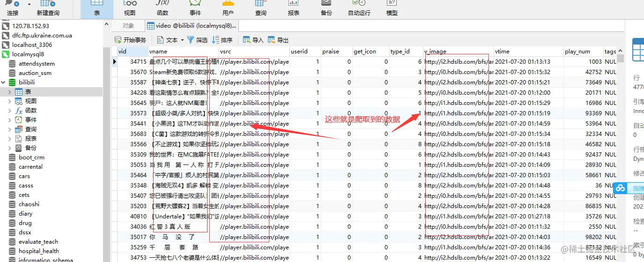The image size is (644, 262).
Task: Open the 自动运行 automation toolbar icon
Action: [359, 8]
